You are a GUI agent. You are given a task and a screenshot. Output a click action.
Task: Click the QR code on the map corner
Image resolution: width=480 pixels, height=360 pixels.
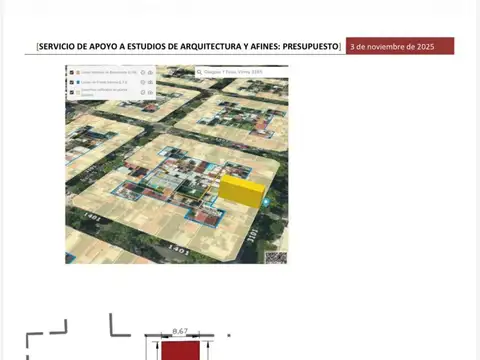276,258
